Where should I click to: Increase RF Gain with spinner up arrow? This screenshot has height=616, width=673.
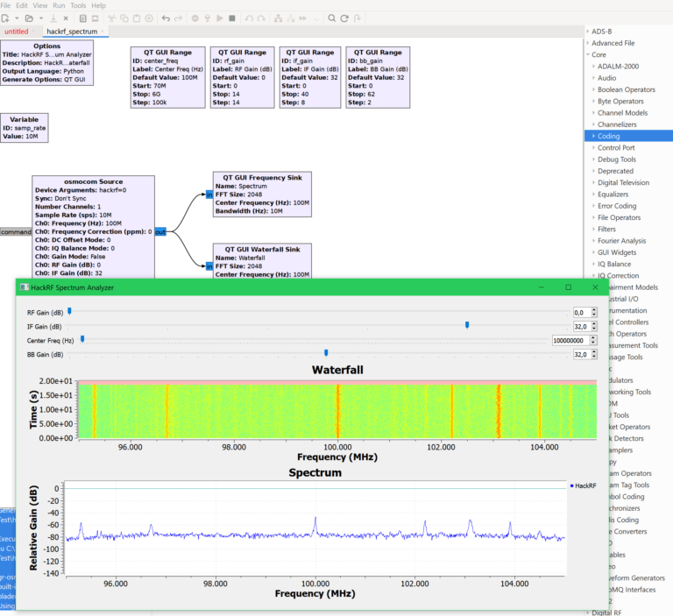pos(594,310)
